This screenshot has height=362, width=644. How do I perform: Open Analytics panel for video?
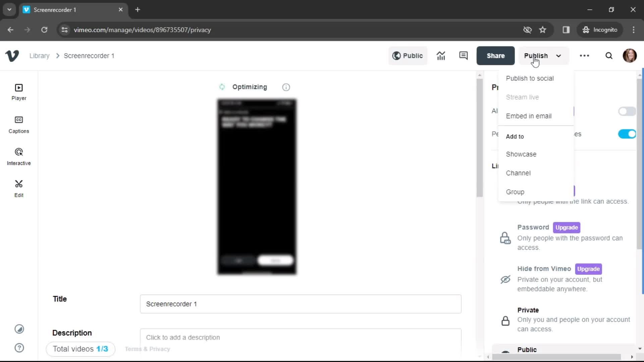tap(441, 56)
